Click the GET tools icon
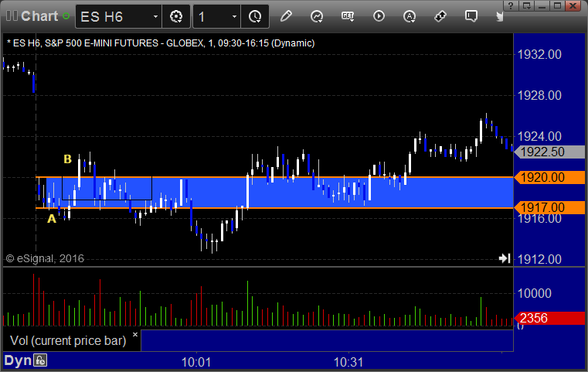588x372 pixels. [348, 16]
